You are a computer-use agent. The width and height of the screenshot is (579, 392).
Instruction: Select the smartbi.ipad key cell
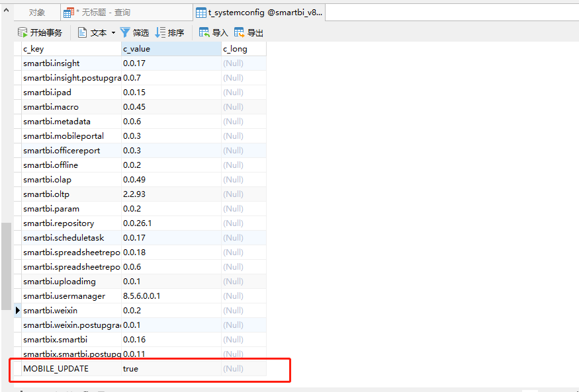(x=71, y=92)
